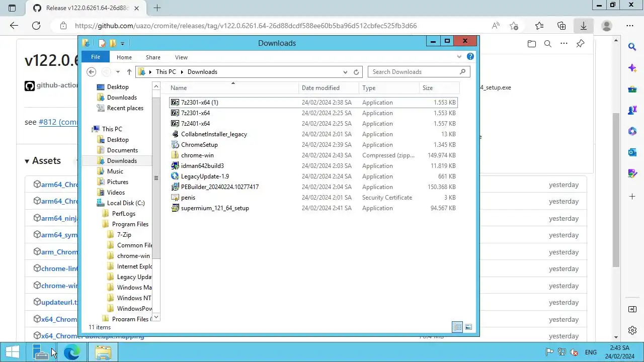Screen dimensions: 644x362
Task: Open address bar history dropdown
Action: coord(345,72)
